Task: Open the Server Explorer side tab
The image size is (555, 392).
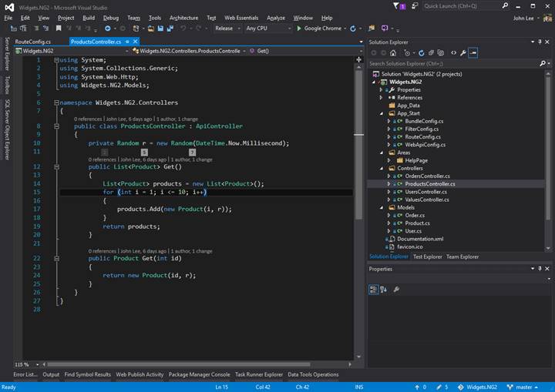Action: [7, 54]
